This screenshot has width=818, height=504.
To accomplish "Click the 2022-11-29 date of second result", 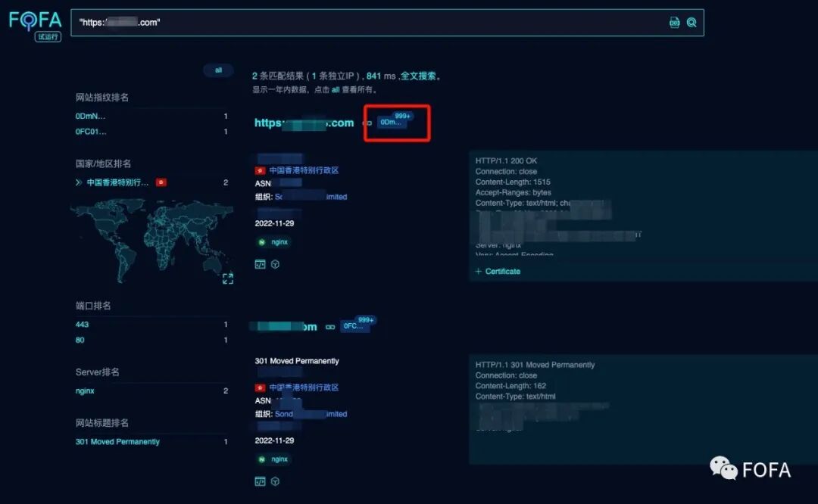I will (x=274, y=441).
